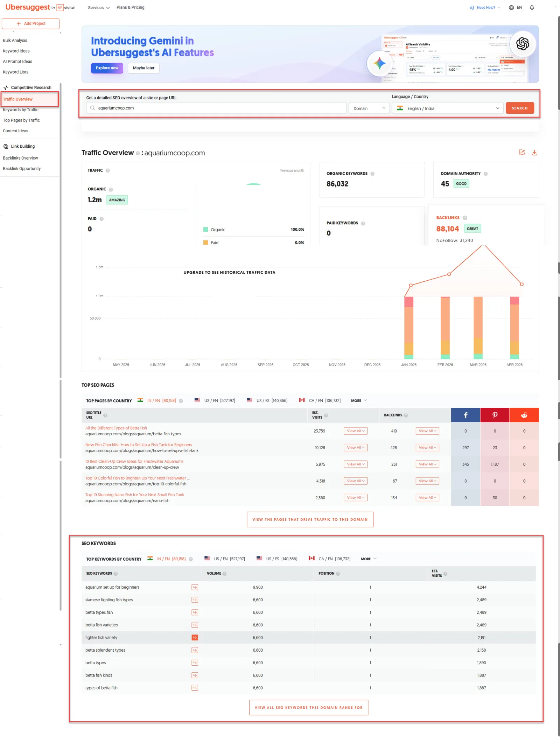Expand visits View All for how-to-set-up-a-fish-tank page
Image resolution: width=560 pixels, height=737 pixels.
[356, 448]
